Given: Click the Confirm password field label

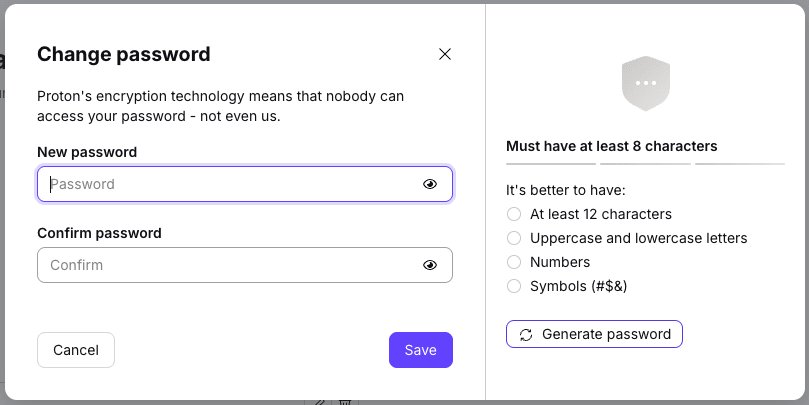Looking at the screenshot, I should click(x=99, y=233).
